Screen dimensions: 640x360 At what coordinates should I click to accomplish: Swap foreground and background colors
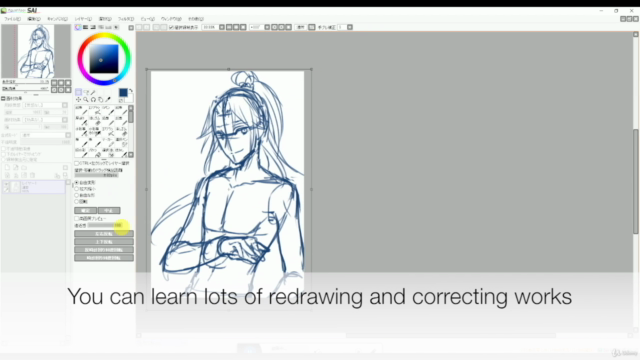point(131,91)
